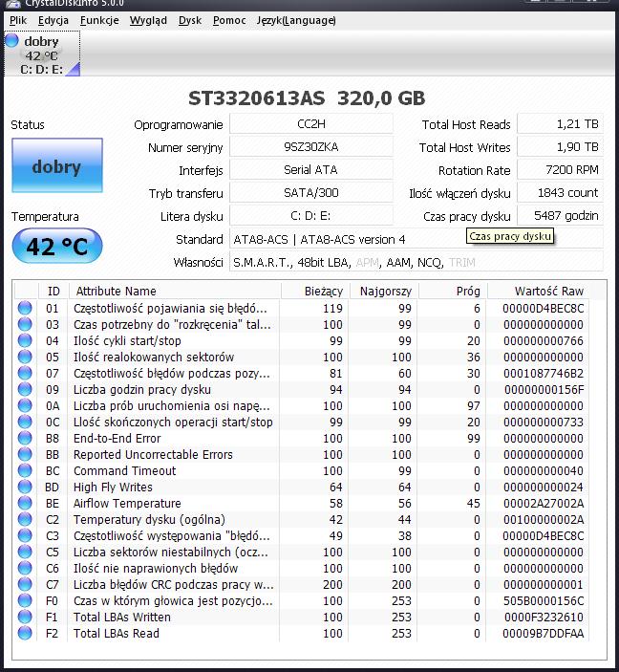
Task: Click raw value 505B0000156C
Action: click(x=544, y=601)
